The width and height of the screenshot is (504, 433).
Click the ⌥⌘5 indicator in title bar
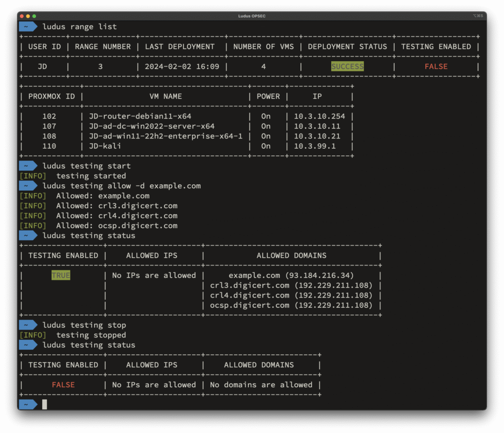(x=478, y=16)
